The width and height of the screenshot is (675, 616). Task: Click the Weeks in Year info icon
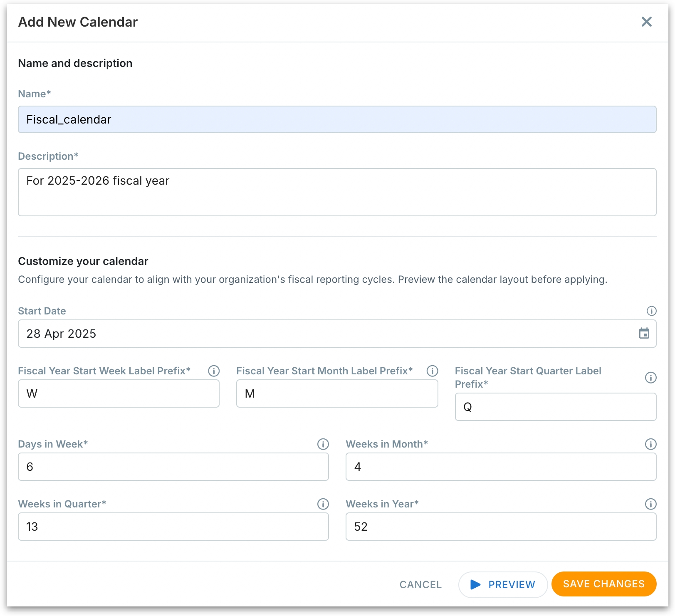click(x=650, y=504)
